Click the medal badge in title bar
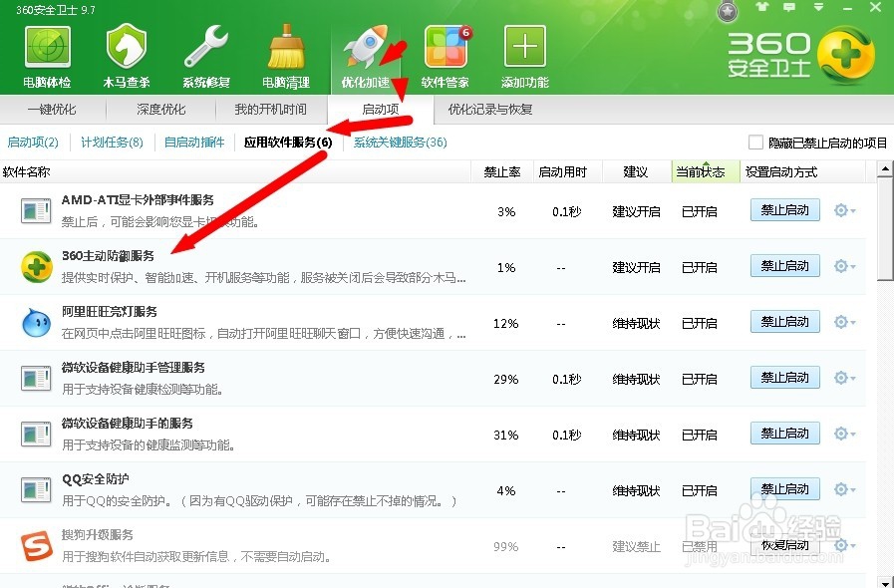Viewport: 894px width, 588px height. point(728,11)
